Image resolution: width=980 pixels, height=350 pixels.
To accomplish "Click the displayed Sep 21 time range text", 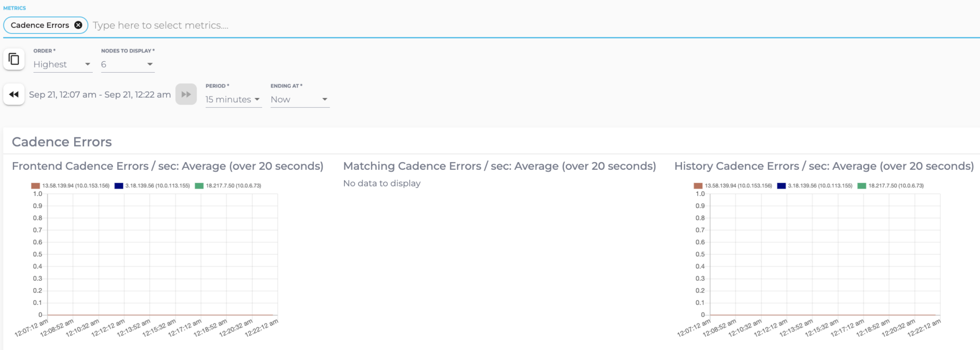I will click(x=99, y=94).
